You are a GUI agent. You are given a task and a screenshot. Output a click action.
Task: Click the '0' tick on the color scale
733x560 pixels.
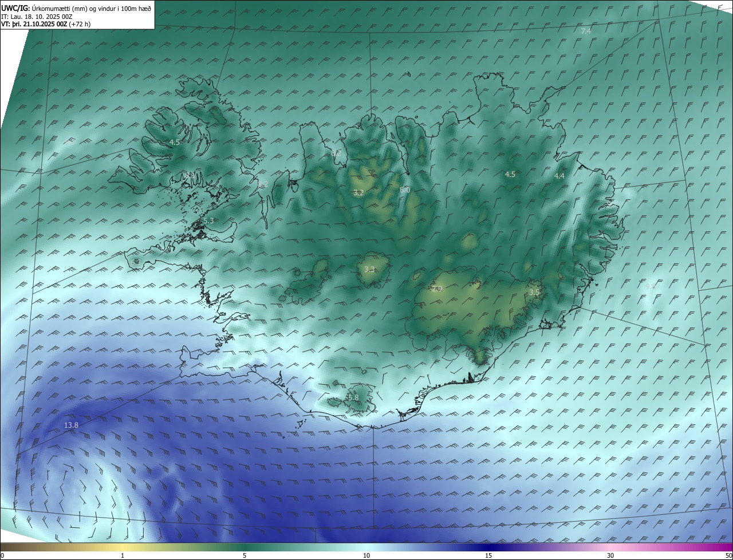pyautogui.click(x=2, y=555)
